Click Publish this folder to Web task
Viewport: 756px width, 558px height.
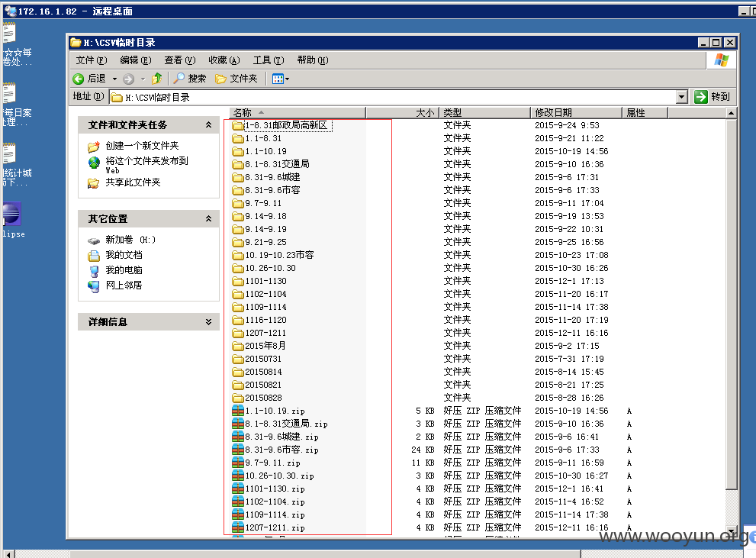[146, 164]
